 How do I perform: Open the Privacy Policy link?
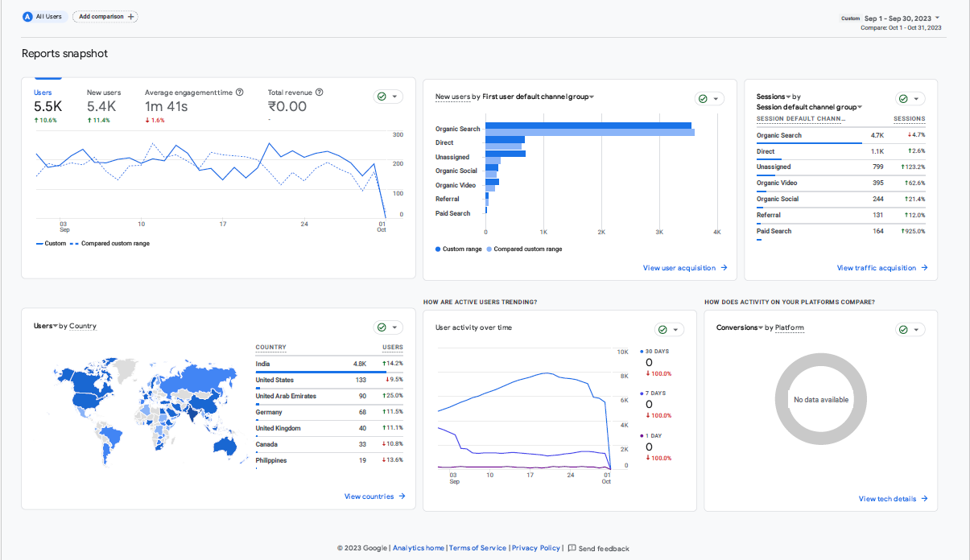pos(535,548)
